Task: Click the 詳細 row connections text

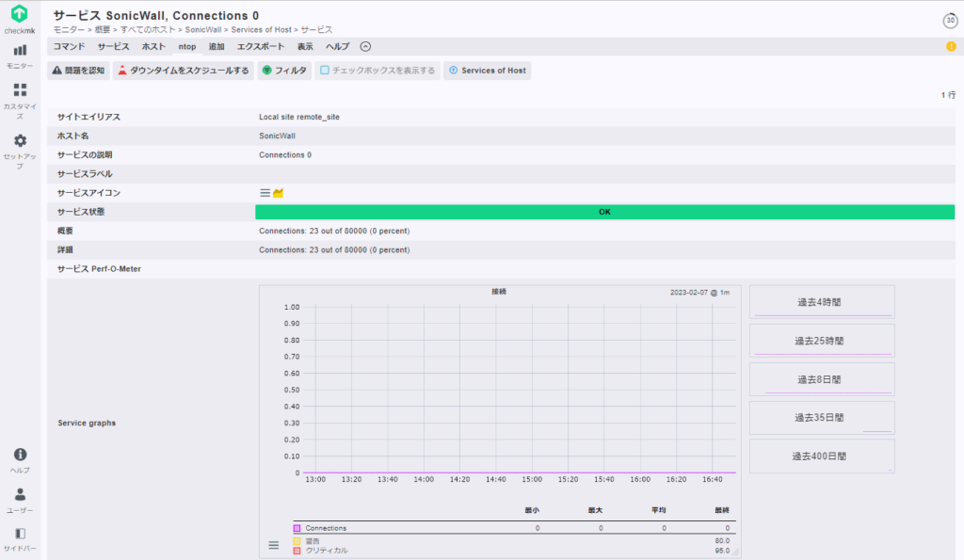Action: [x=334, y=250]
